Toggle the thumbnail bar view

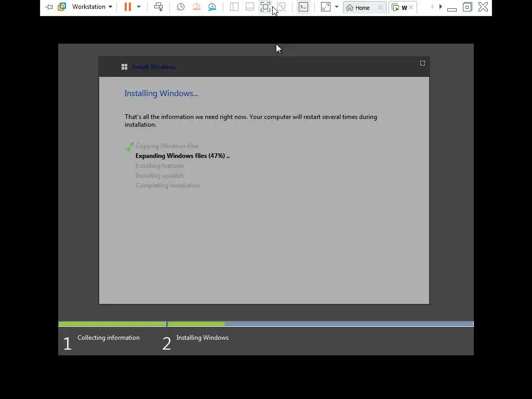tap(250, 7)
